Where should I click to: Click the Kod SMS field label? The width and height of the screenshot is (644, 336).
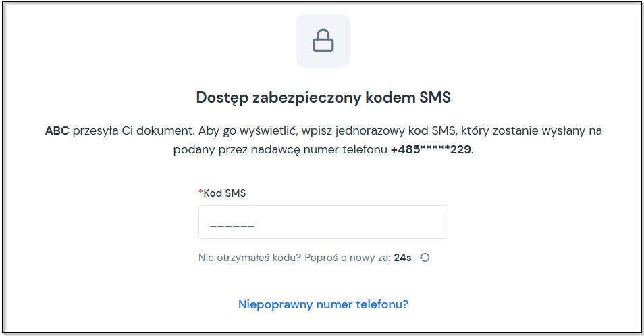tap(225, 193)
